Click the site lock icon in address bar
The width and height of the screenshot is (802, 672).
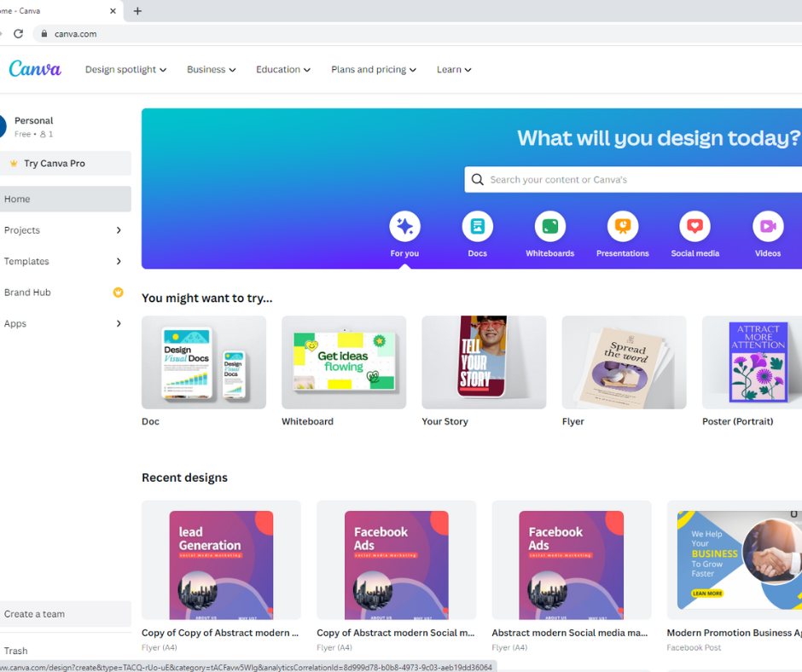click(x=44, y=34)
